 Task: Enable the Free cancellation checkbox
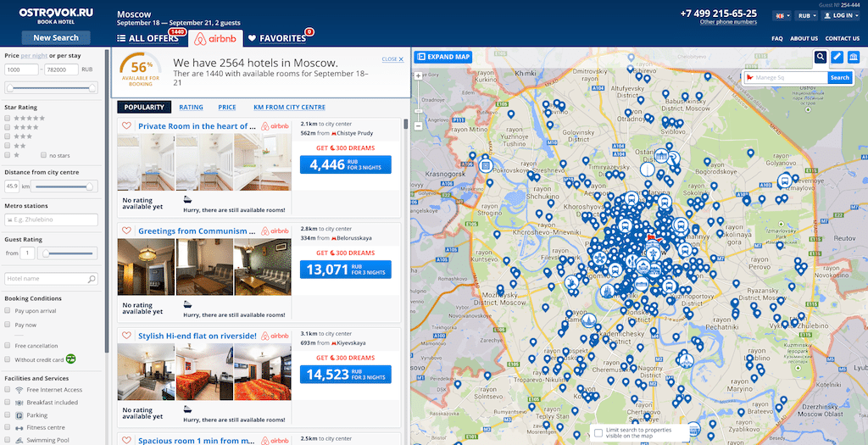7,345
